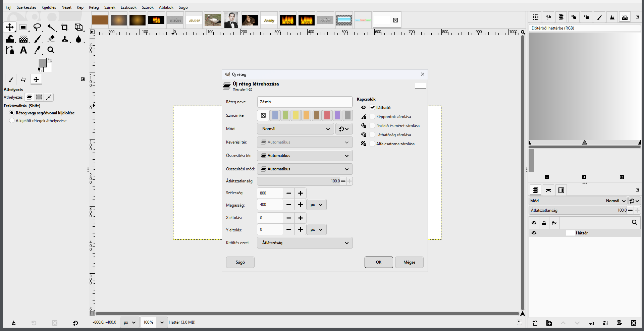The width and height of the screenshot is (644, 331).
Task: Click the new layer icon in layers panel
Action: 535,323
